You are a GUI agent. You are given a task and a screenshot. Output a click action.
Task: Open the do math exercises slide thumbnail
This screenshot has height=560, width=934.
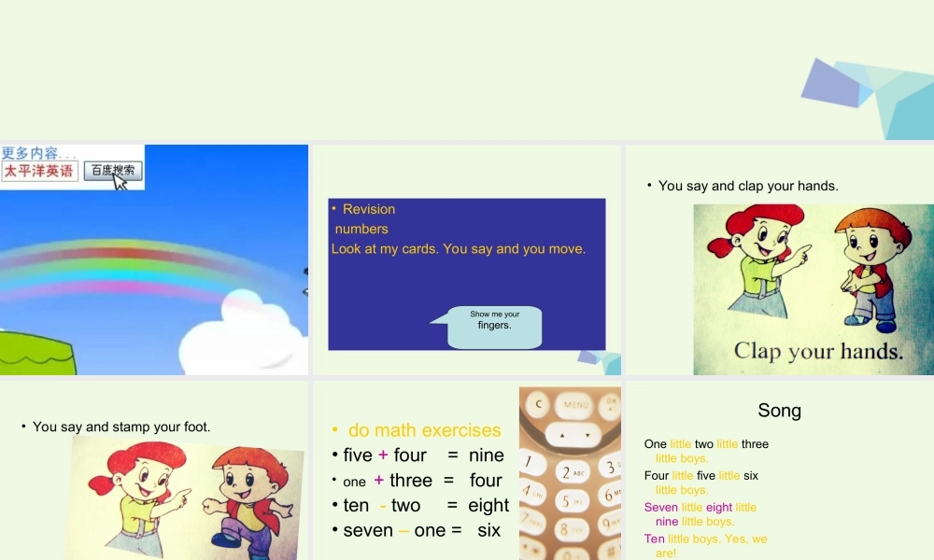[467, 470]
